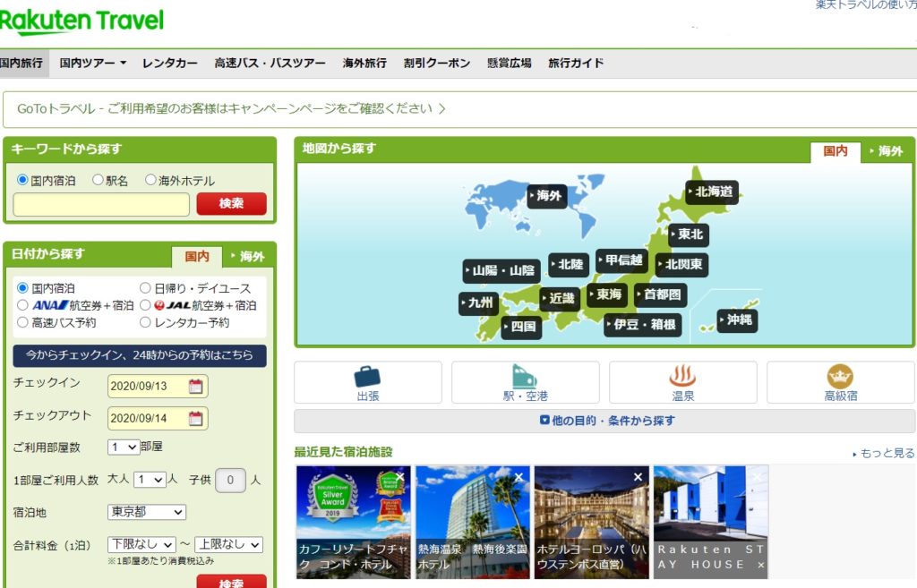This screenshot has width=917, height=588.
Task: Open the 割引クーポン menu item
Action: coord(437,64)
